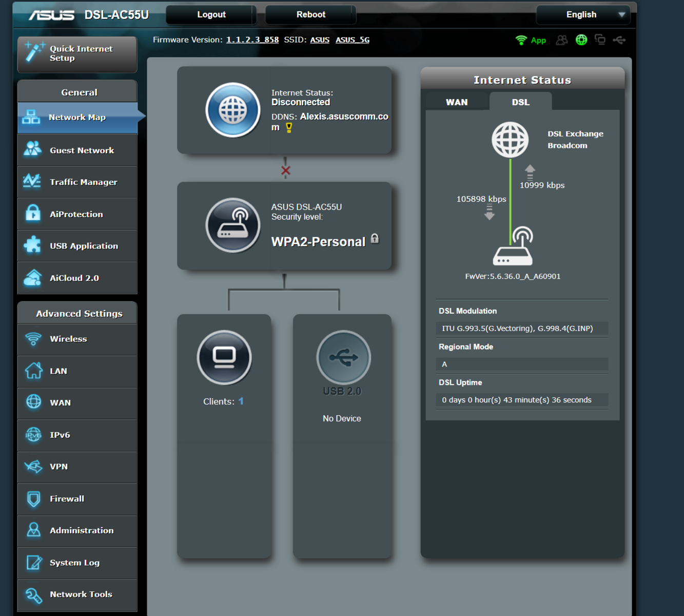Click the USB Application puzzle icon
Viewport: 684px width, 616px height.
click(x=32, y=245)
